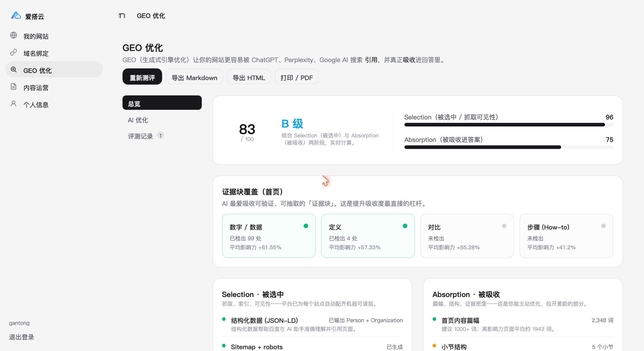Click the 首页内容篇幅 row title
Image resolution: width=644 pixels, height=351 pixels.
tap(460, 320)
